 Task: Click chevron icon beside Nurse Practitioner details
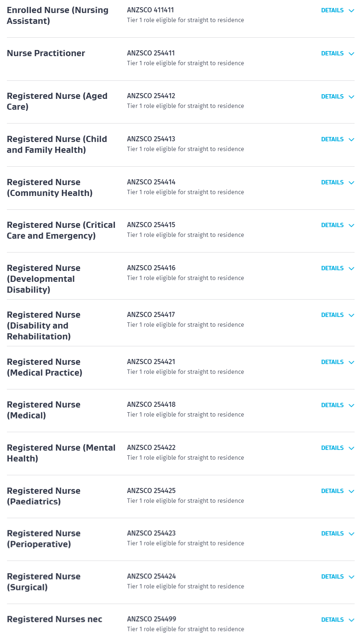click(351, 54)
